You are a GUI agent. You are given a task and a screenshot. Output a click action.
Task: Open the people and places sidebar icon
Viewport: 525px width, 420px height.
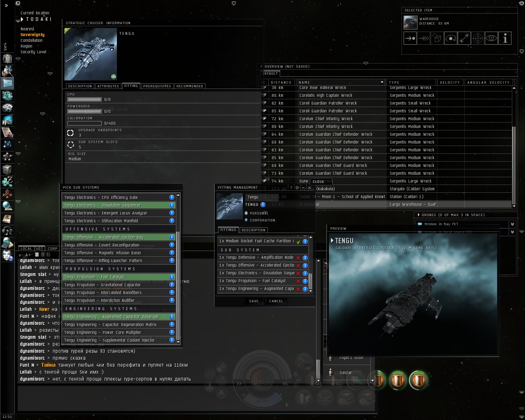click(x=7, y=71)
